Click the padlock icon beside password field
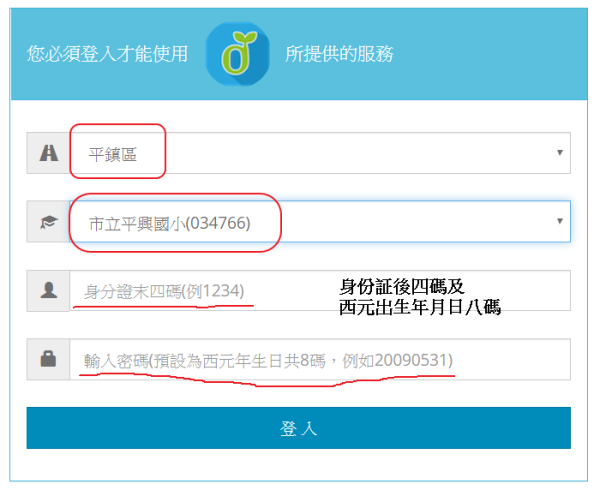Image resolution: width=600 pixels, height=496 pixels. 48,360
